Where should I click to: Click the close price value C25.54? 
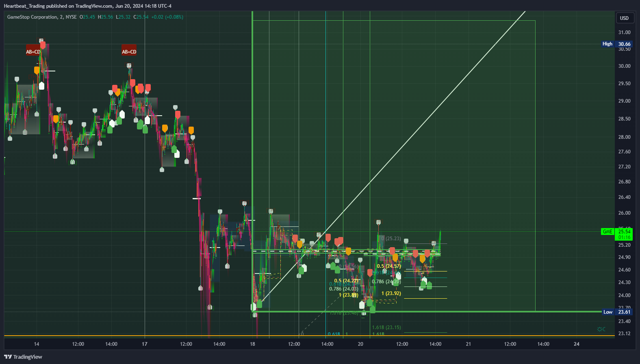pos(141,17)
